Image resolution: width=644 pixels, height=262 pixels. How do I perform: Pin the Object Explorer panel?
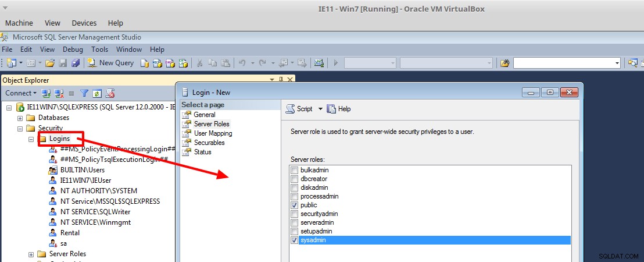pos(281,80)
